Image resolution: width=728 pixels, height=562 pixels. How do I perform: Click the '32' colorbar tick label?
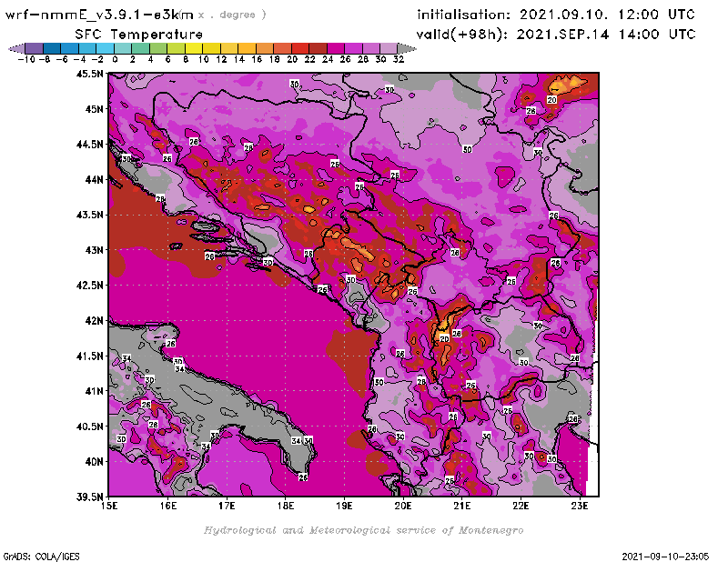coord(399,59)
